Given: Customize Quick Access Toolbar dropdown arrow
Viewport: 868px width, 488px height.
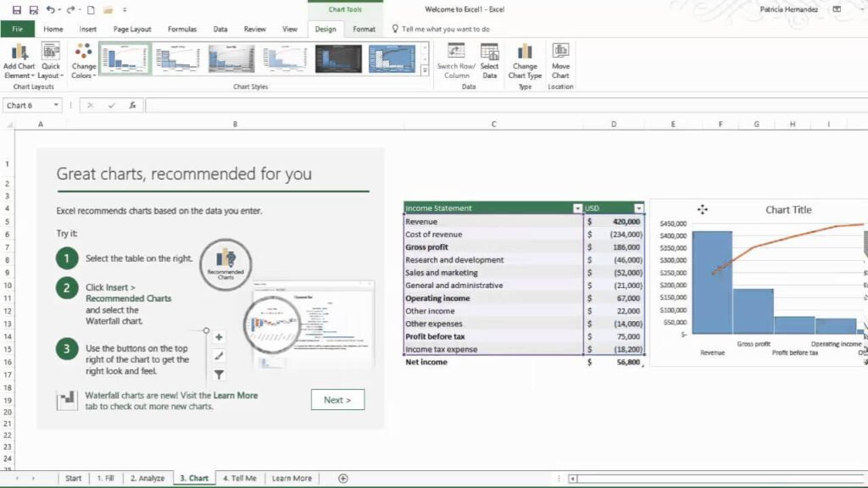Looking at the screenshot, I should click(125, 10).
